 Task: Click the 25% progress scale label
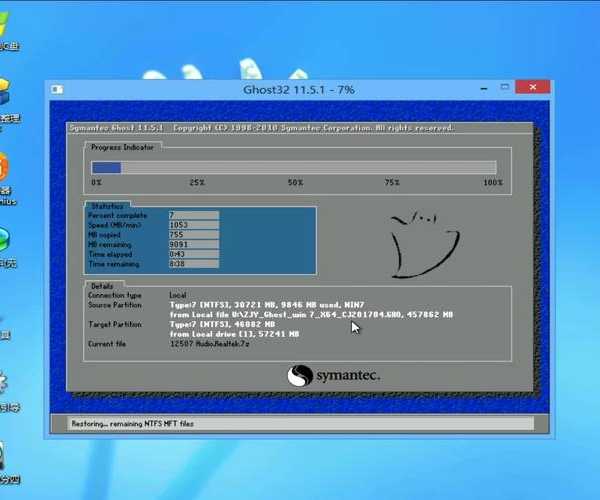[x=197, y=182]
